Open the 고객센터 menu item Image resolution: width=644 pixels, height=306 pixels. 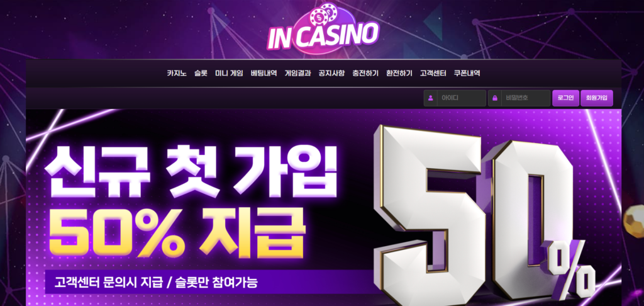tap(433, 73)
